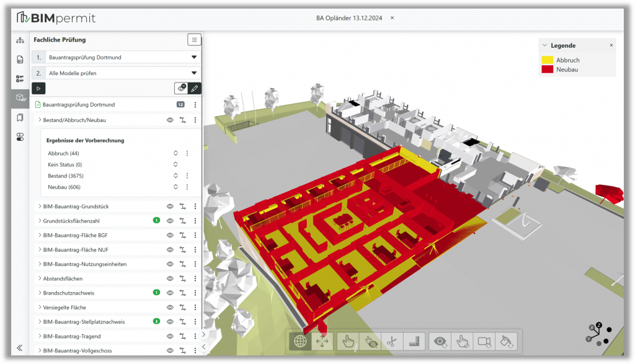Open the Bauantragsprüfung Dortmund dropdown

193,57
